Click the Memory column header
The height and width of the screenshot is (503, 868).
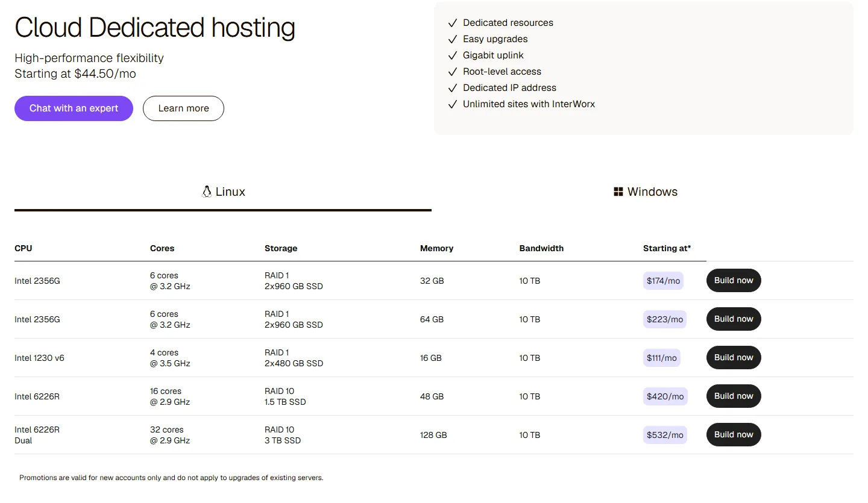tap(436, 248)
